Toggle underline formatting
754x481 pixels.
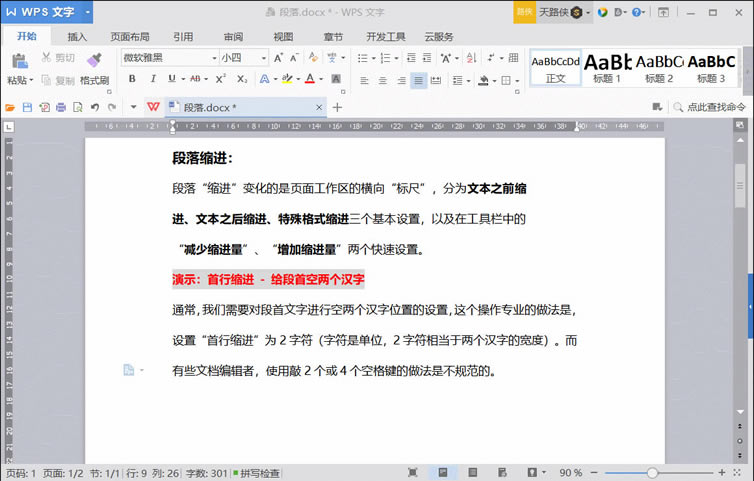click(x=172, y=79)
